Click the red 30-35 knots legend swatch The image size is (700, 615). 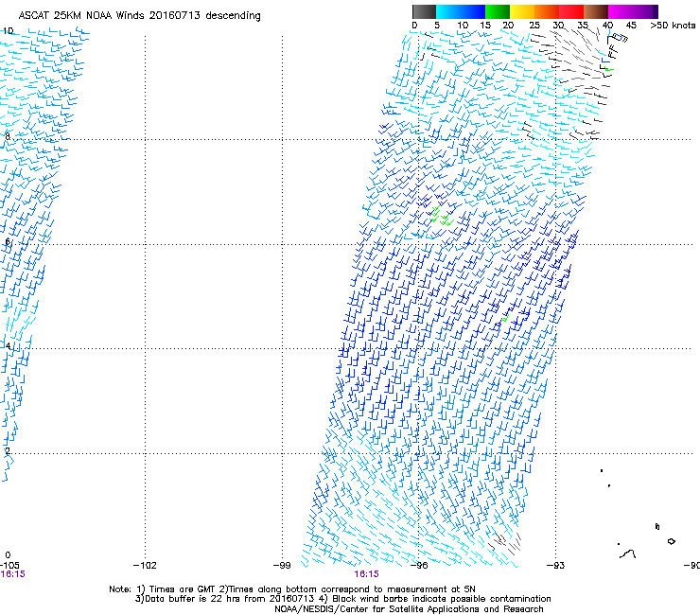pyautogui.click(x=571, y=11)
